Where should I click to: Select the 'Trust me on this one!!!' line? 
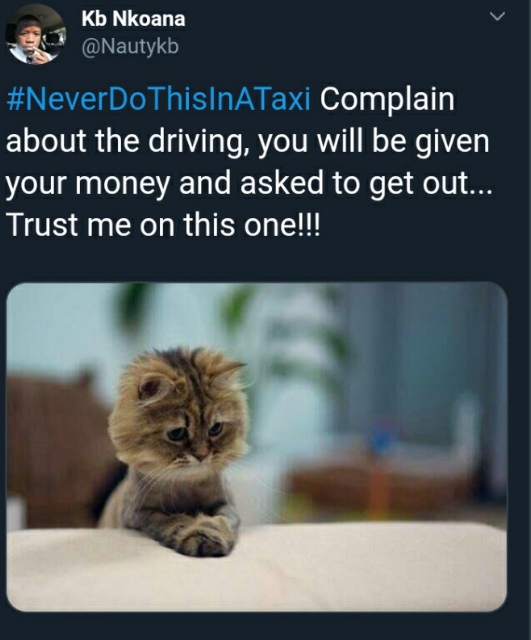tap(164, 225)
